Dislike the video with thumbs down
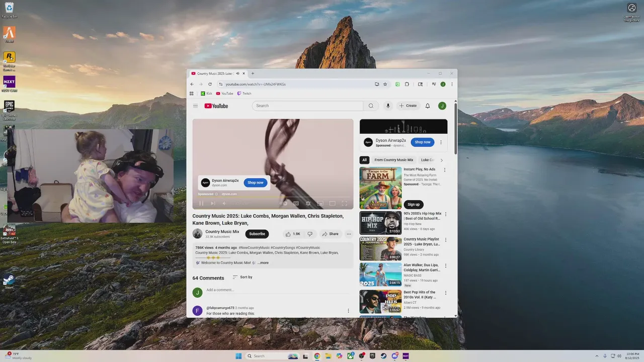 [x=310, y=234]
